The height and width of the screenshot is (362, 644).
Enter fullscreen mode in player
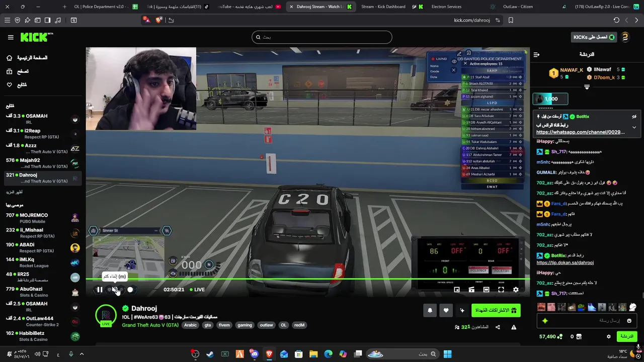501,290
